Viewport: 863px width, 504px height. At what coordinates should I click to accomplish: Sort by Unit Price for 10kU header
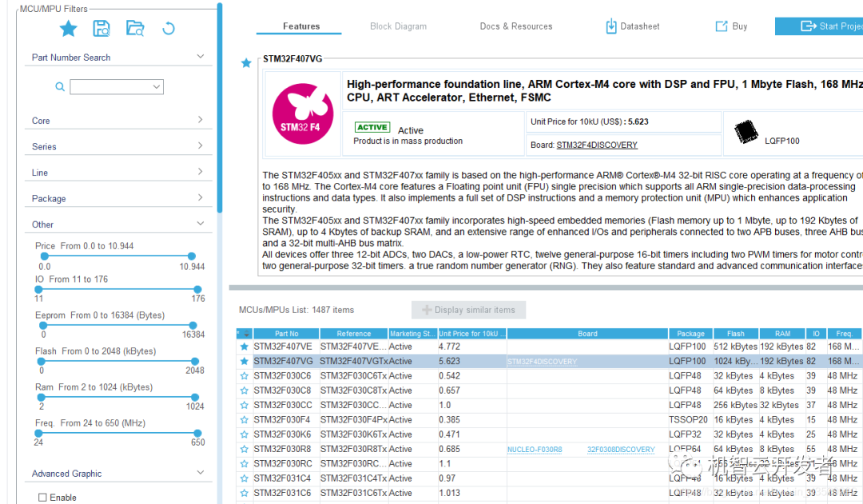472,333
